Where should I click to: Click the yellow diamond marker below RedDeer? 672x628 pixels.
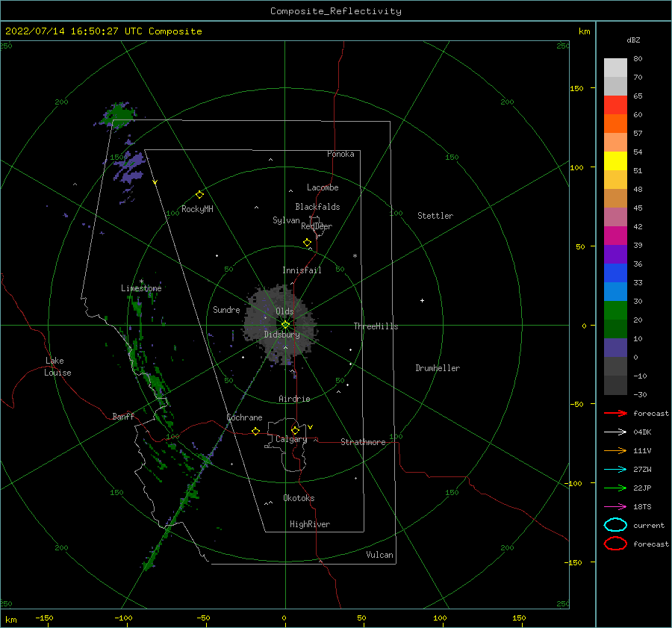[x=307, y=243]
